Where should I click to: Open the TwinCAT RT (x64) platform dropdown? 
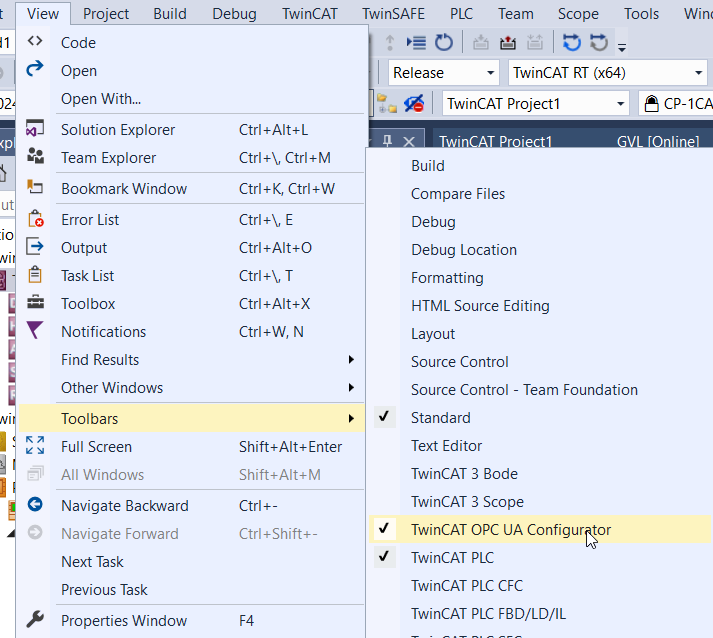[607, 73]
